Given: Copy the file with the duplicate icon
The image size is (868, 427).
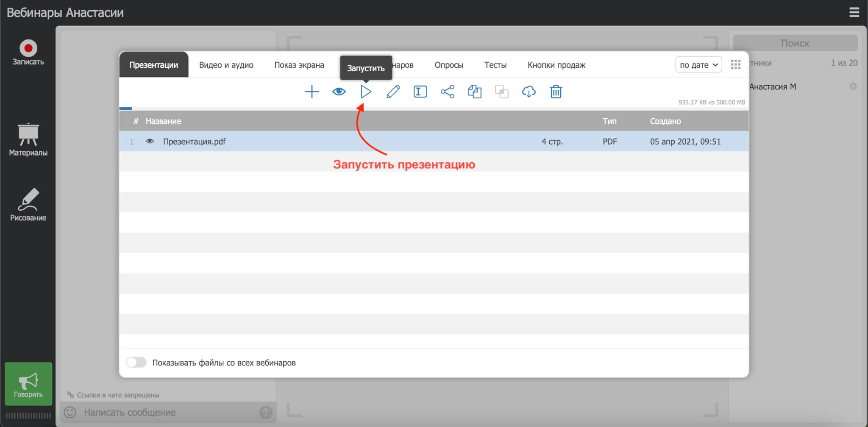Looking at the screenshot, I should pyautogui.click(x=474, y=92).
